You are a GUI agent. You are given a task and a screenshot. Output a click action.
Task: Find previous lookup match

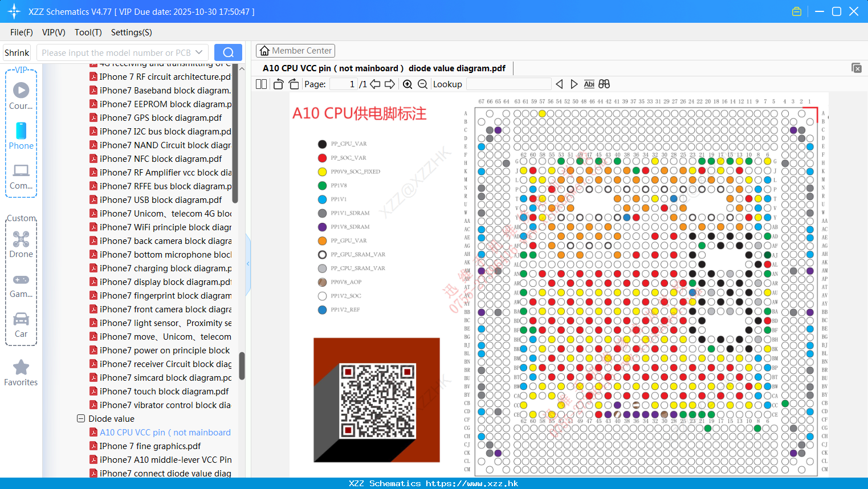pos(559,84)
